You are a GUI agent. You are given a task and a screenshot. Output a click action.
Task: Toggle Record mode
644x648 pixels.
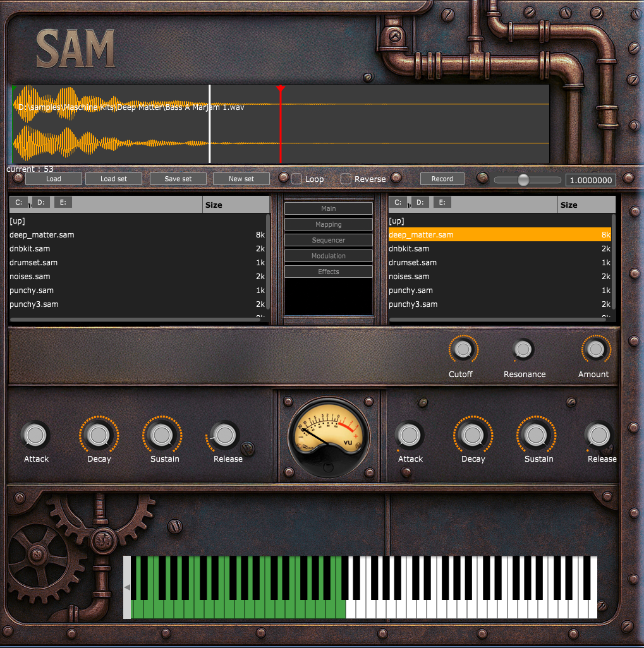pyautogui.click(x=442, y=179)
